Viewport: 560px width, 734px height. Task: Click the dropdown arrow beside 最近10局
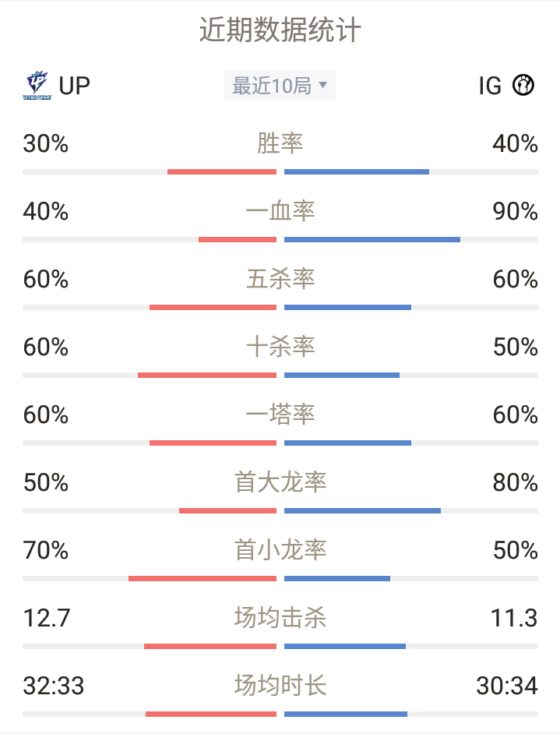[x=322, y=85]
